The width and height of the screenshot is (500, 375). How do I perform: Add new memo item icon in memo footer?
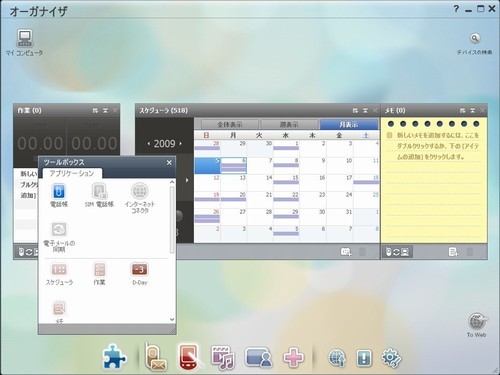pos(453,252)
